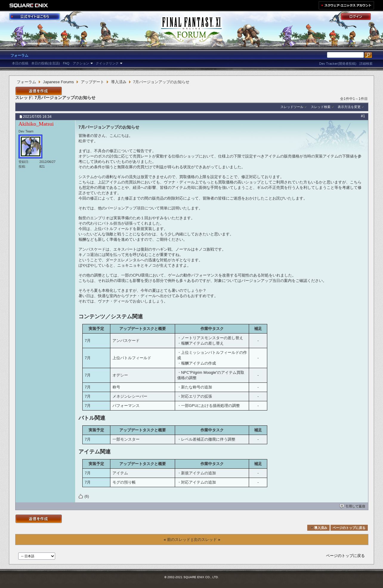383x588 pixels.
Task: Open the アクション dropdown menu
Action: point(83,64)
